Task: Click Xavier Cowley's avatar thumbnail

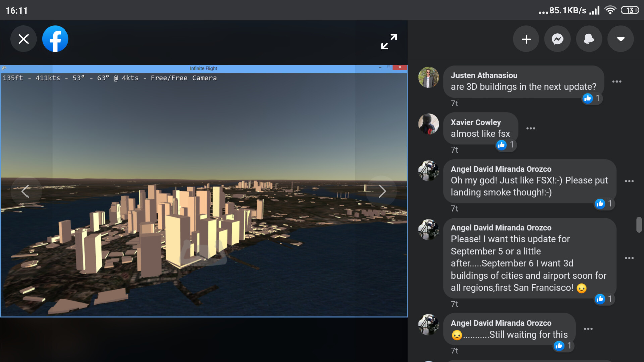Action: tap(428, 124)
